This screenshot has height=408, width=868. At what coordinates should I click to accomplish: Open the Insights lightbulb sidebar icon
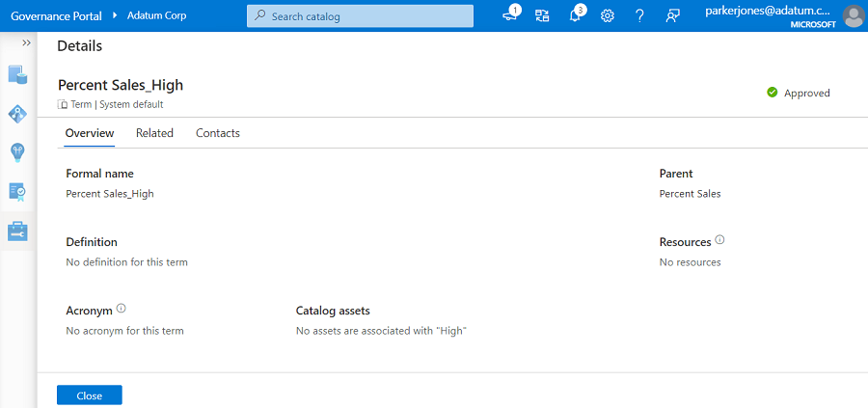click(17, 152)
